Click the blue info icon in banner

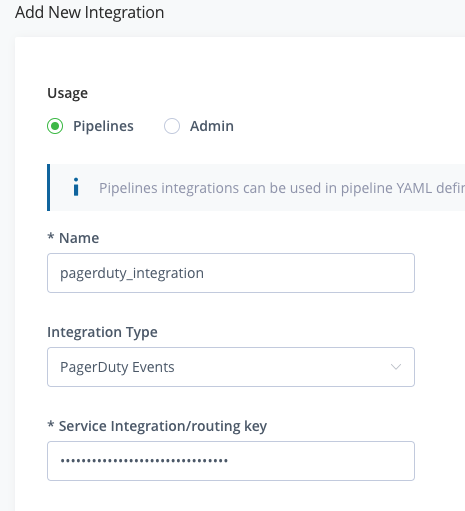[76, 187]
